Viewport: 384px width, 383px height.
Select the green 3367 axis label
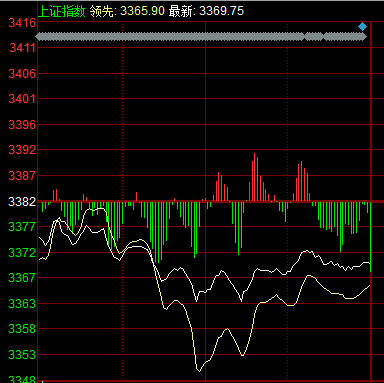click(22, 278)
